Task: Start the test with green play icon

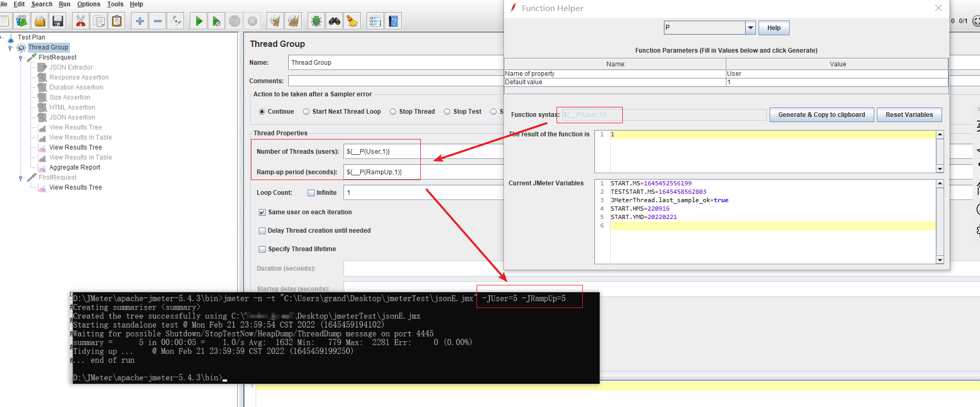Action: pos(199,21)
